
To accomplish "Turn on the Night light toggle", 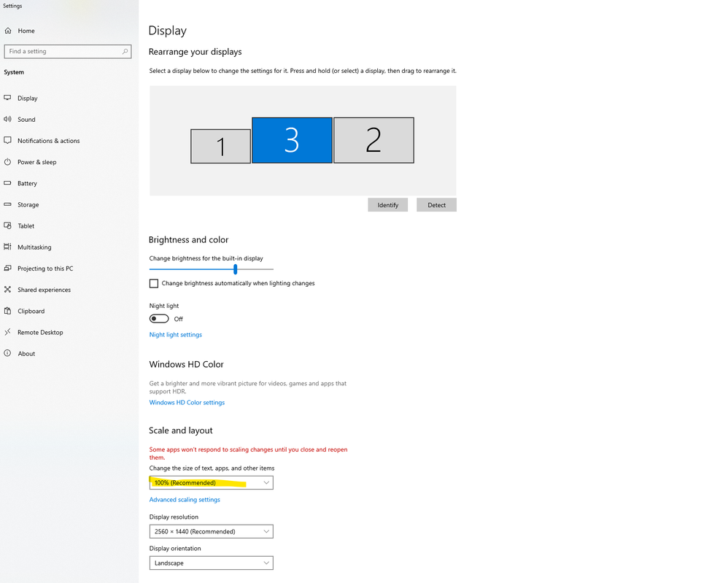I will (x=159, y=319).
